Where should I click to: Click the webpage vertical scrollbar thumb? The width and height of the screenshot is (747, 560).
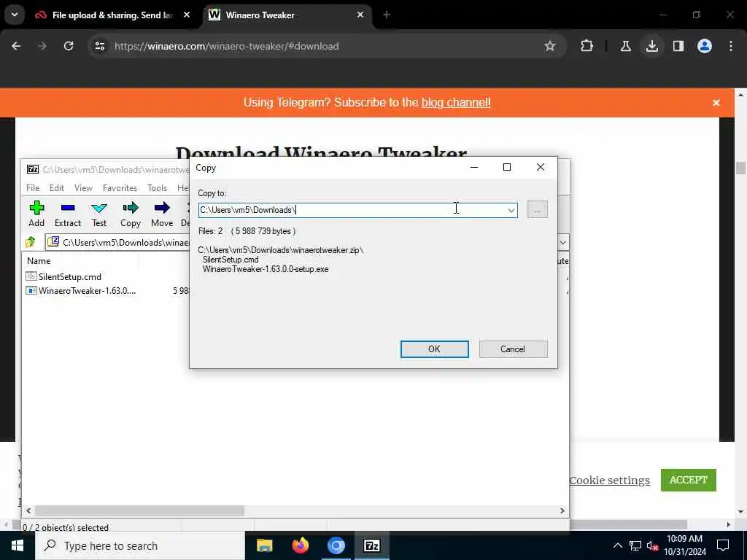pos(740,168)
